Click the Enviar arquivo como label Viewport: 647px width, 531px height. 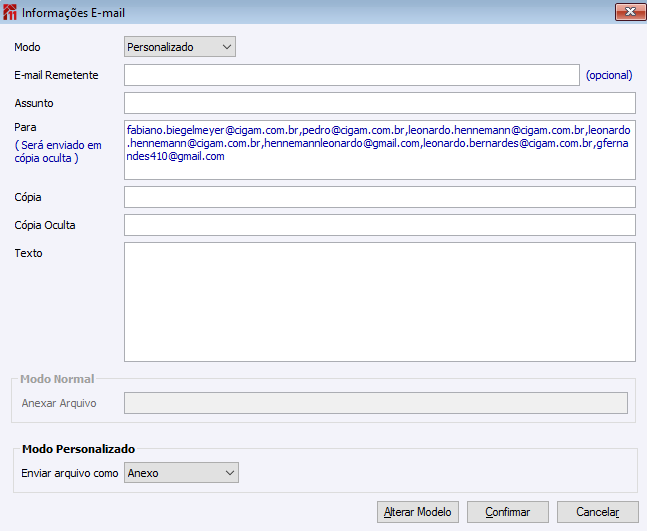[x=70, y=473]
